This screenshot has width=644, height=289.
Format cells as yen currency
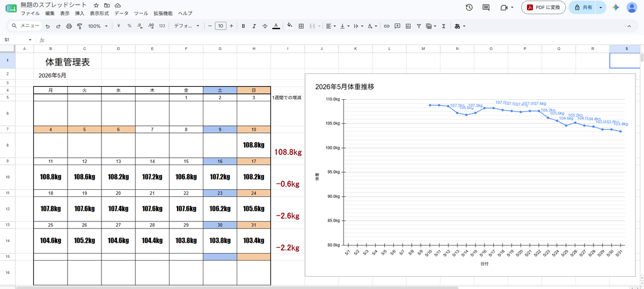118,26
